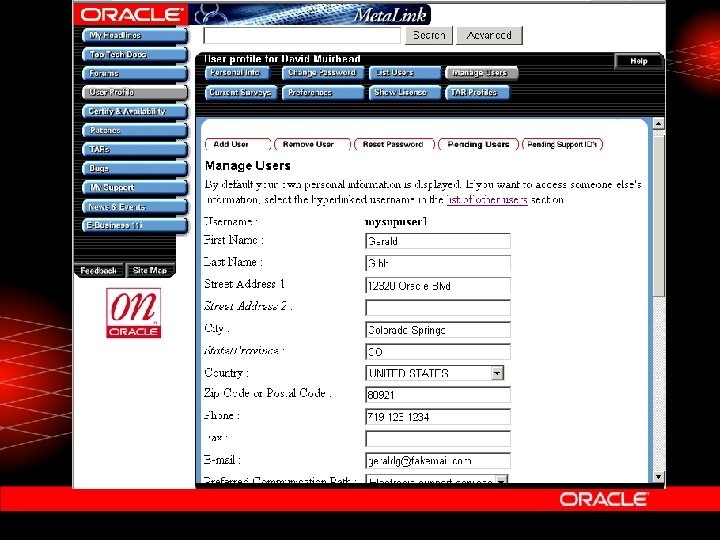Open Current Surveys tab
The image size is (720, 540).
coord(241,93)
